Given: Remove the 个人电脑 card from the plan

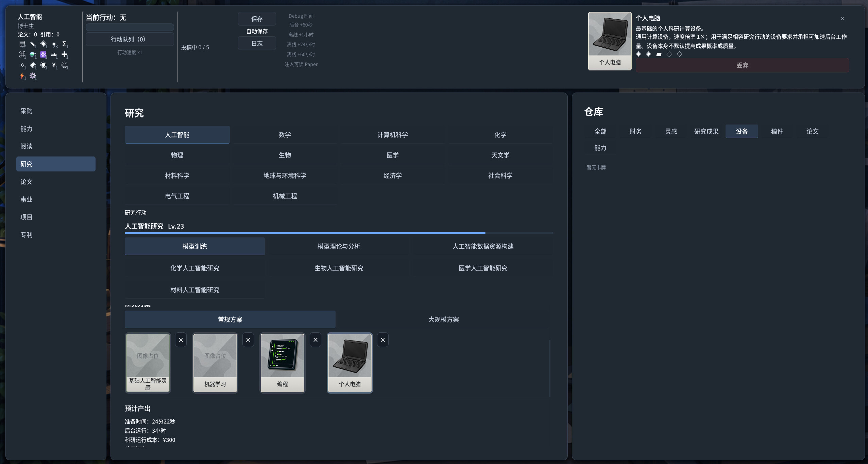Looking at the screenshot, I should (383, 340).
